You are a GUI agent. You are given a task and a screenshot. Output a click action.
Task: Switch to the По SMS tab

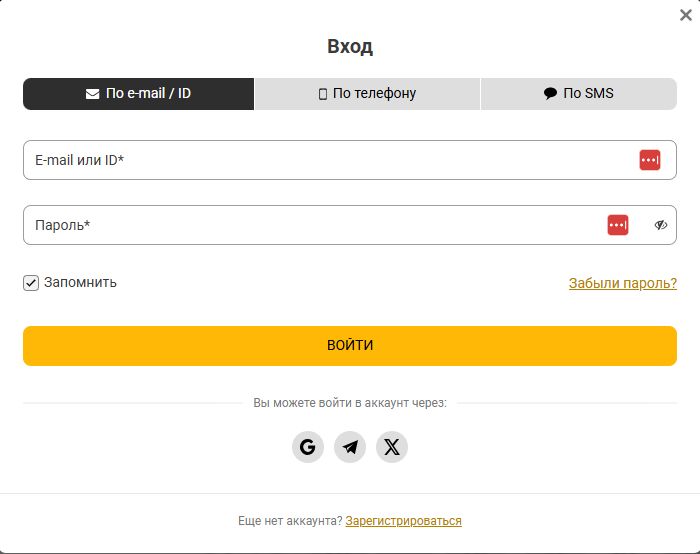coord(579,94)
